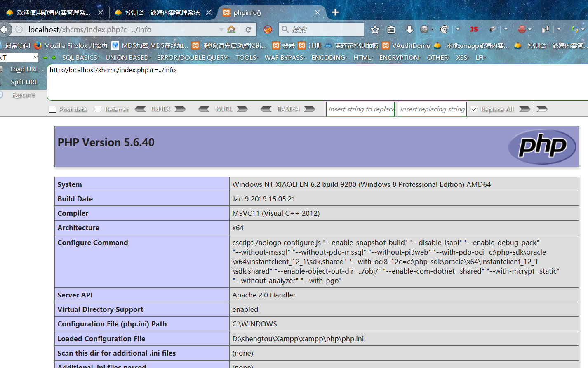Click HackBar green minus icon

(x=45, y=57)
